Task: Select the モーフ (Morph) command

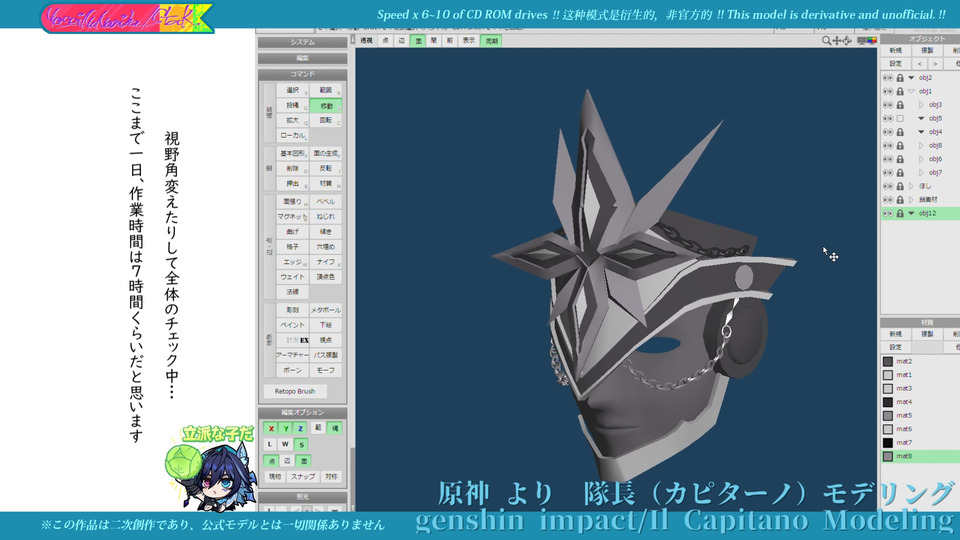Action: tap(326, 370)
